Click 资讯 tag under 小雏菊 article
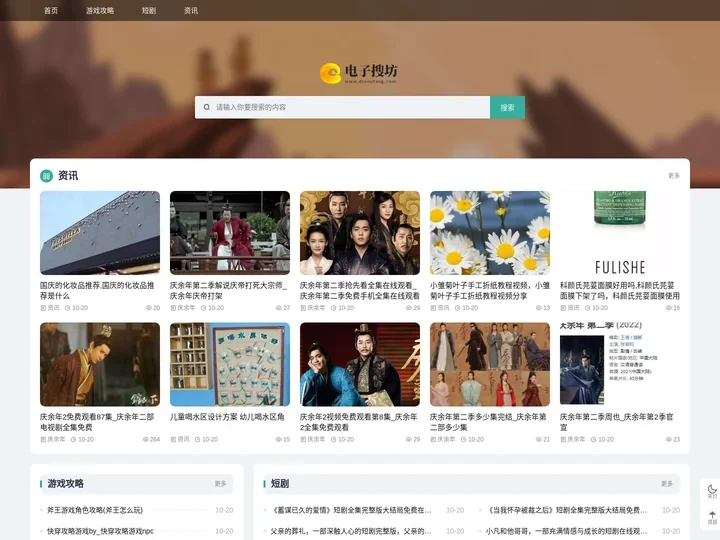Image resolution: width=720 pixels, height=540 pixels. [x=440, y=308]
